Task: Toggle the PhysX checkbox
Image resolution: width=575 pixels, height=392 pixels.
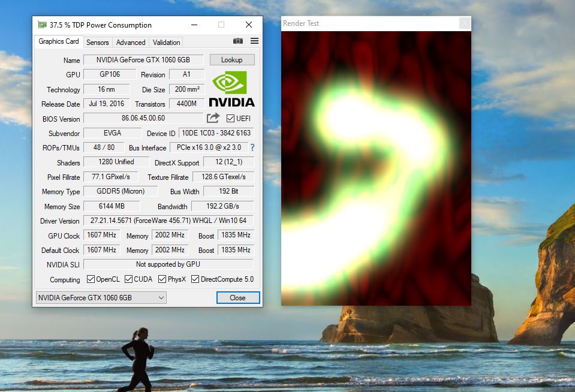Action: coord(162,279)
